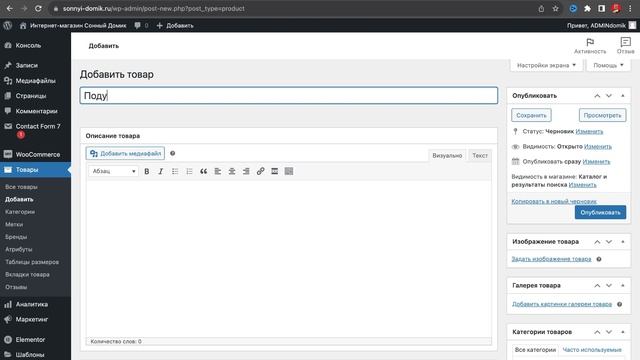Click Добавить картинки галереи товара link
Image resolution: width=640 pixels, height=360 pixels.
pyautogui.click(x=562, y=304)
